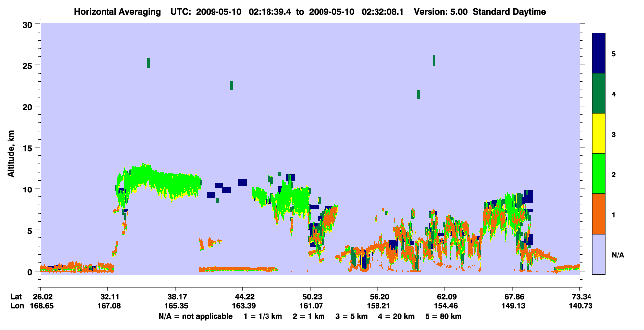Click longitude value 140.73

click(x=581, y=306)
